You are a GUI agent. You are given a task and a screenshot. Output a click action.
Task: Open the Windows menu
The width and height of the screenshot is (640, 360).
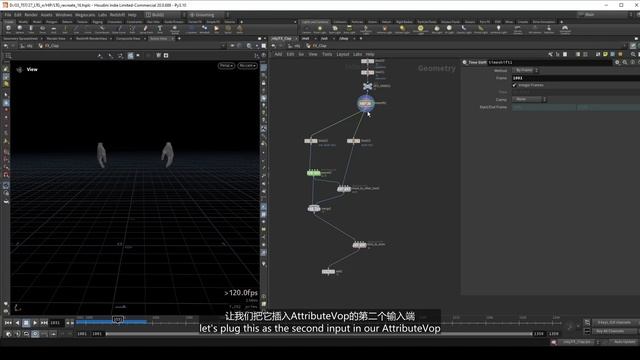[x=64, y=15]
